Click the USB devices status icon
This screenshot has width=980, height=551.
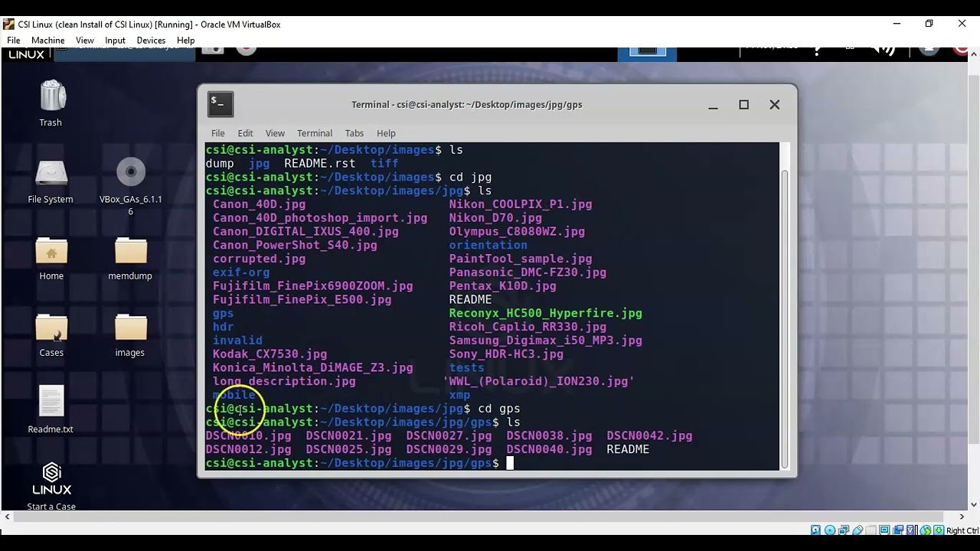[x=857, y=530]
